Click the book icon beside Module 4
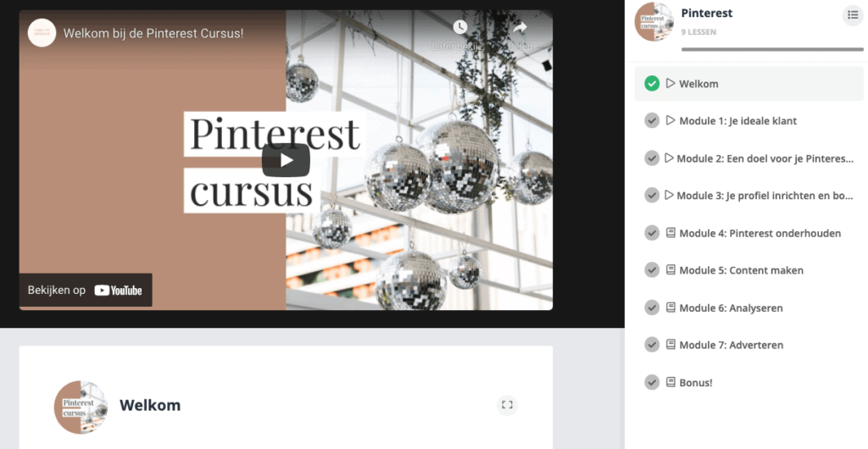 click(x=670, y=233)
